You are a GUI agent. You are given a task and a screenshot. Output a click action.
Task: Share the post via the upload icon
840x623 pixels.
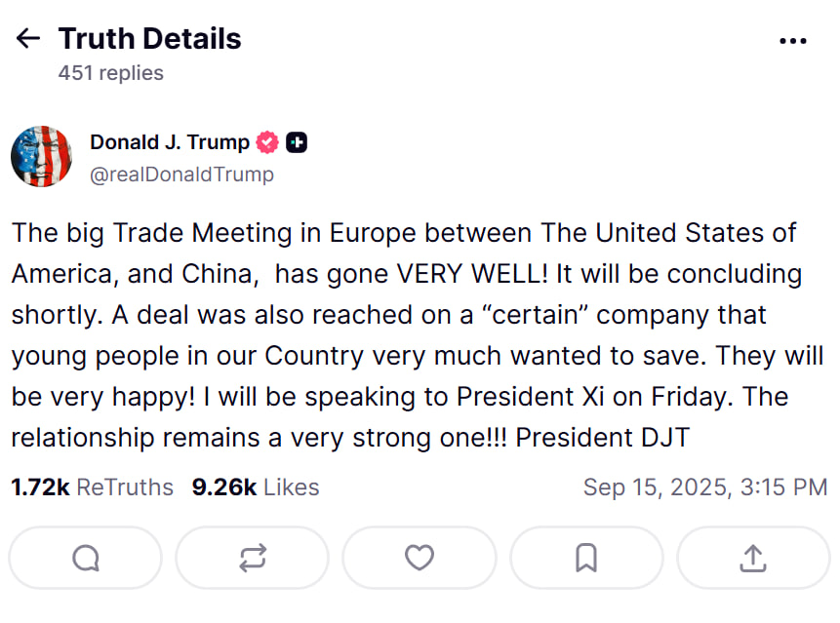753,558
